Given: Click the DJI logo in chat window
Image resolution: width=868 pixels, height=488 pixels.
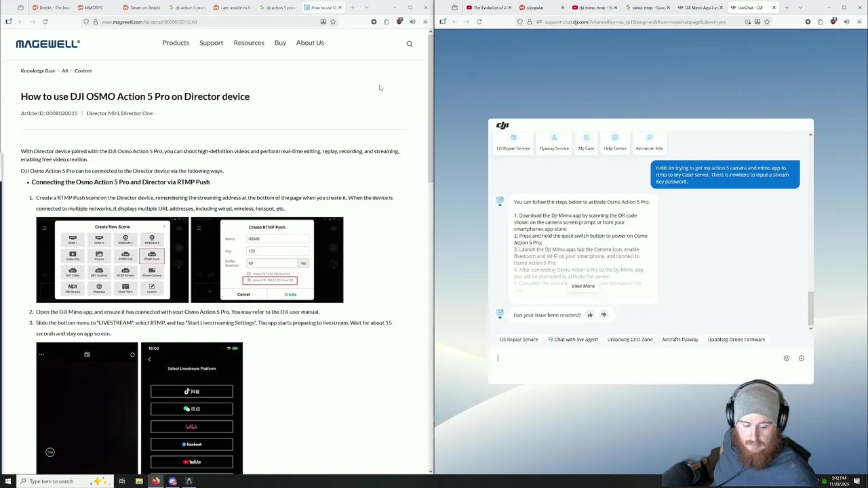Looking at the screenshot, I should tap(502, 125).
